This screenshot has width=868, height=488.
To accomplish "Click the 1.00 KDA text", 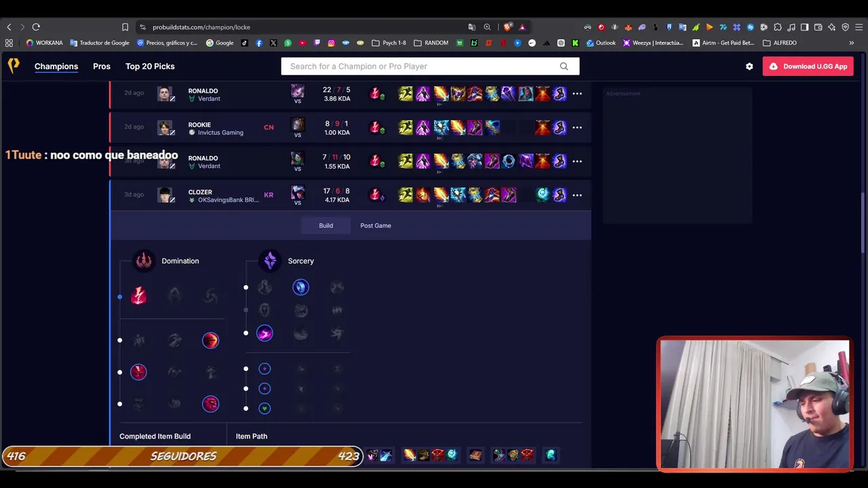I will coord(337,133).
